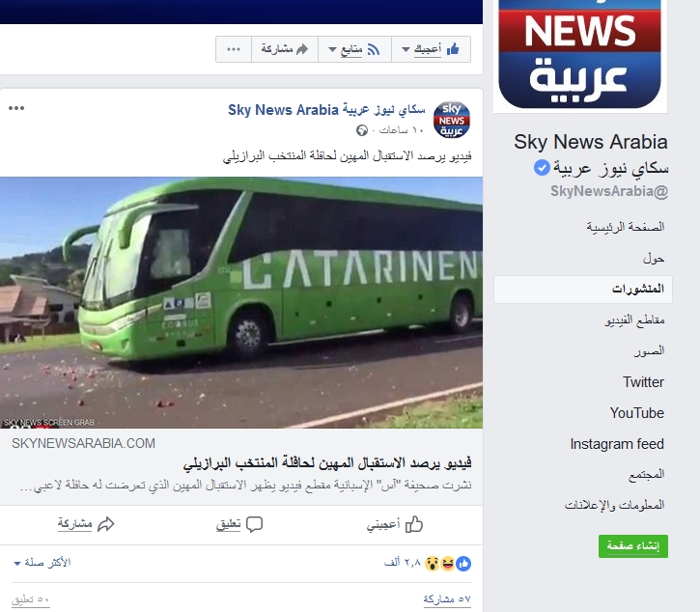Click the blue verified badge icon
The height and width of the screenshot is (612, 700).
[x=542, y=168]
